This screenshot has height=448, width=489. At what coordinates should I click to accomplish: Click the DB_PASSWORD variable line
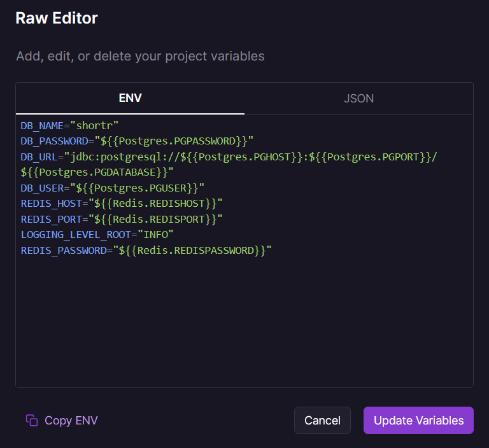pos(137,141)
